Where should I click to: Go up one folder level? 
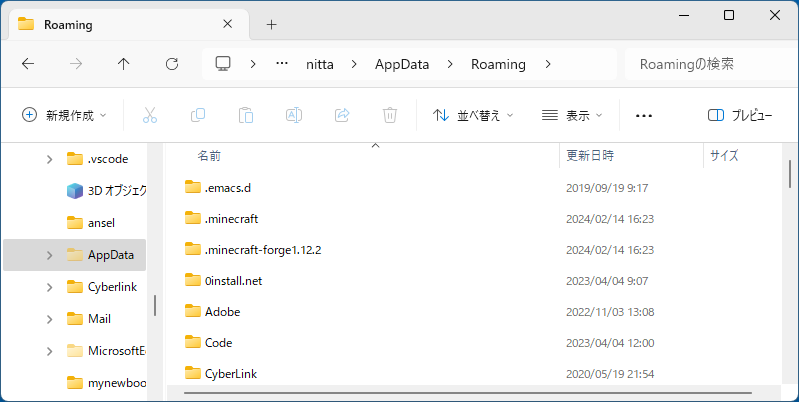(x=124, y=64)
